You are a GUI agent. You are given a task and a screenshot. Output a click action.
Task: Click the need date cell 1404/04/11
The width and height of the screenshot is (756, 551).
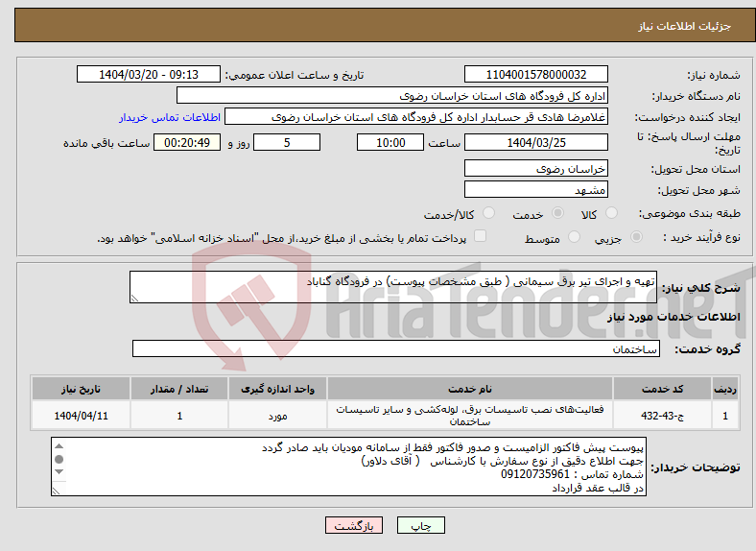[81, 416]
